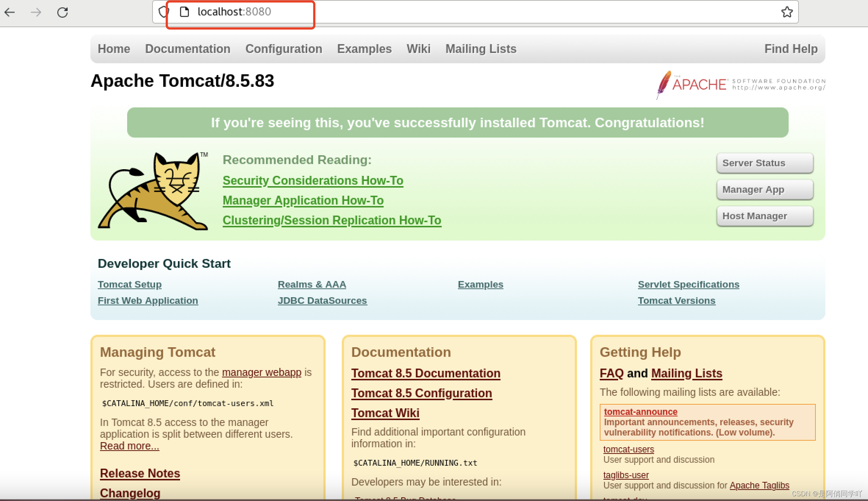Open Tomcat 8.5 Documentation link
This screenshot has width=868, height=501.
coord(426,373)
